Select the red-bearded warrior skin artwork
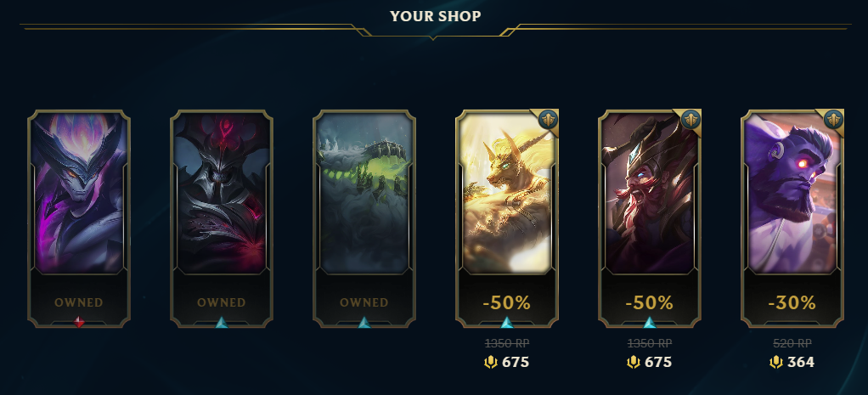 point(650,193)
